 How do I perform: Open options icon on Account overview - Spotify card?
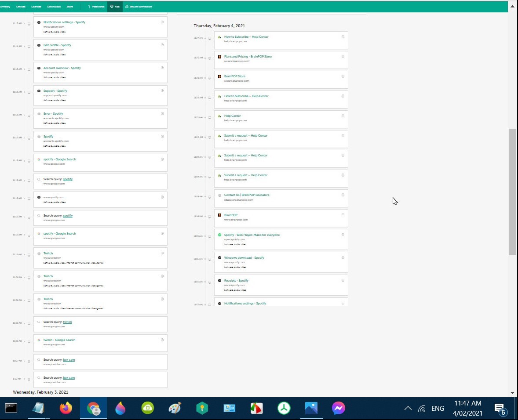(162, 68)
